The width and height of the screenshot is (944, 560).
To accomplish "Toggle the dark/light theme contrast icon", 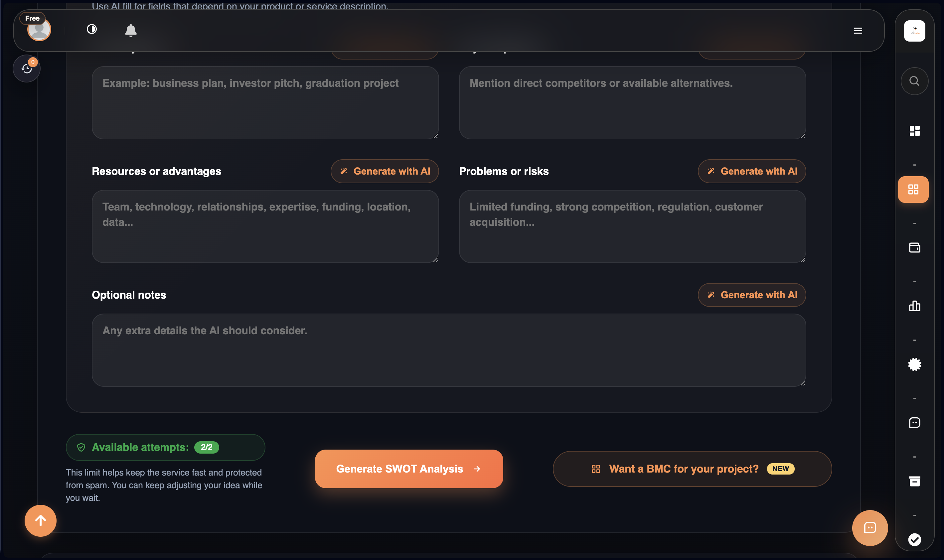I will click(92, 29).
